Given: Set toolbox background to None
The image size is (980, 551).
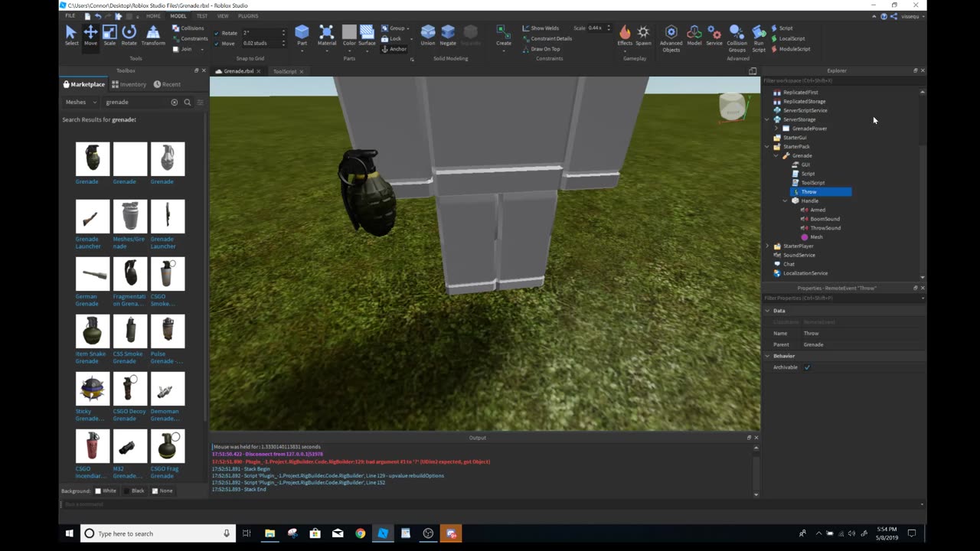Looking at the screenshot, I should [155, 491].
